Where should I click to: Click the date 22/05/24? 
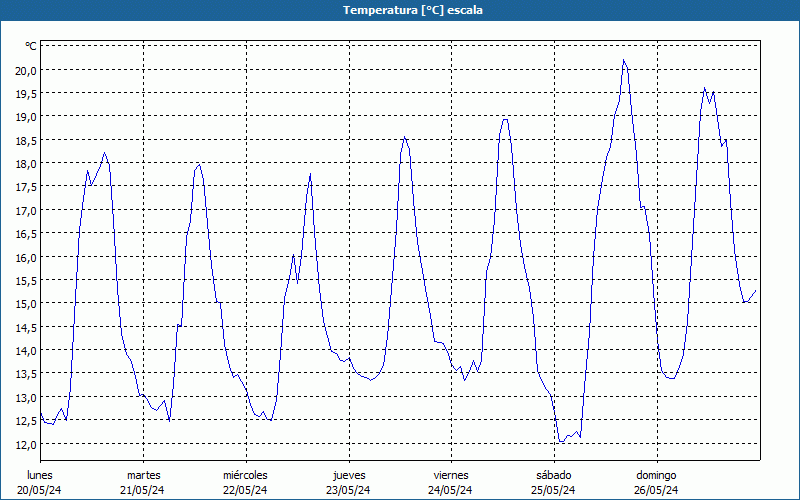click(x=245, y=491)
